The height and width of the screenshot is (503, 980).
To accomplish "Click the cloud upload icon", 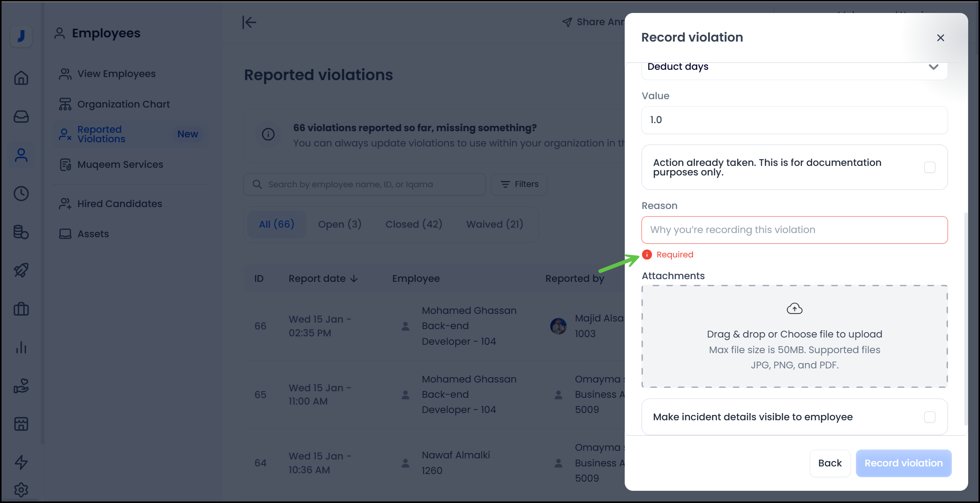I will (x=795, y=309).
